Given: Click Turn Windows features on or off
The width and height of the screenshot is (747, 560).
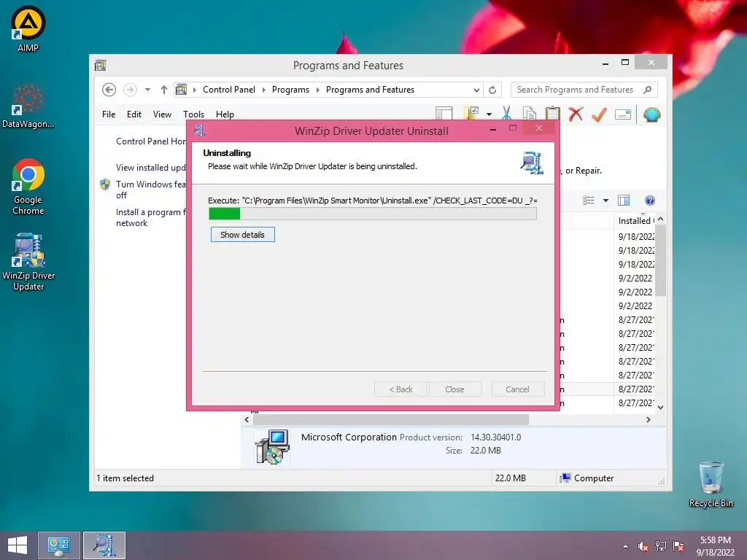Looking at the screenshot, I should [x=150, y=190].
